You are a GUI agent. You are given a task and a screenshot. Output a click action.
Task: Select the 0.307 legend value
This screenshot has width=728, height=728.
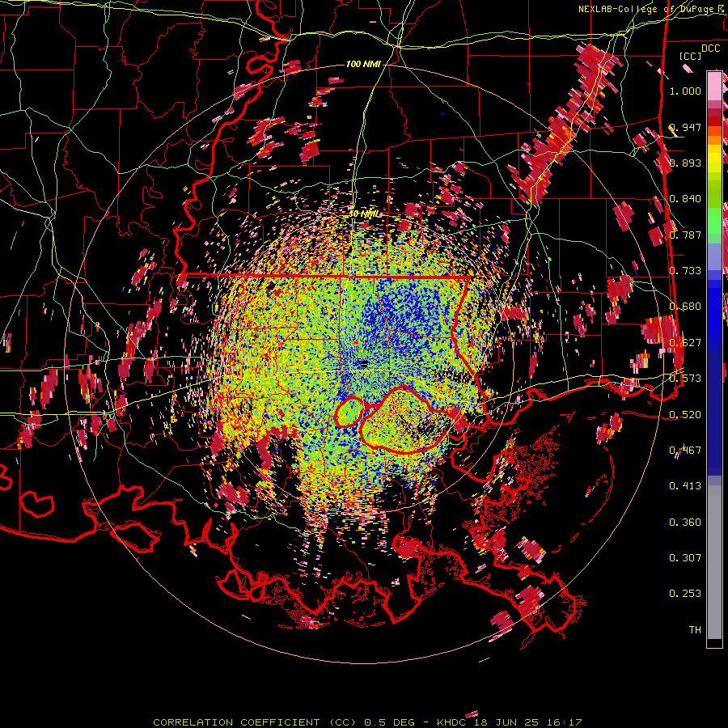pyautogui.click(x=685, y=558)
